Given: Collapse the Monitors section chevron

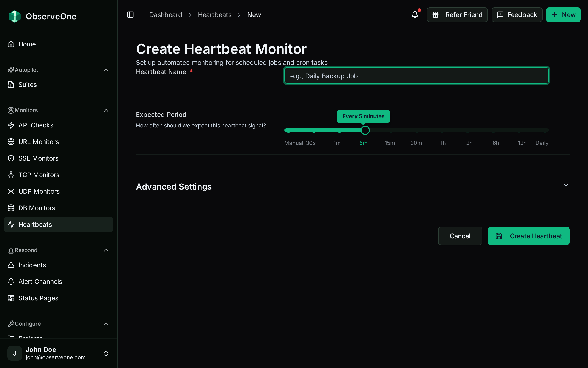Looking at the screenshot, I should 106,110.
